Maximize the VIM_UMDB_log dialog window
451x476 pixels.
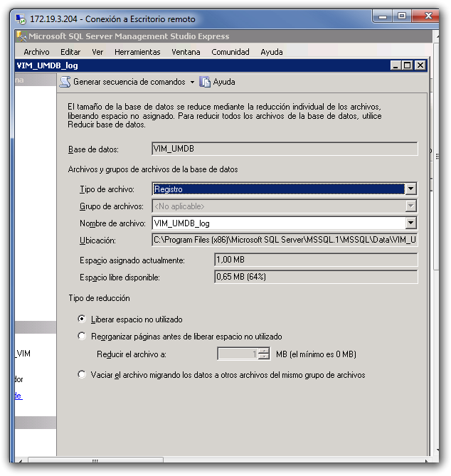(408, 65)
